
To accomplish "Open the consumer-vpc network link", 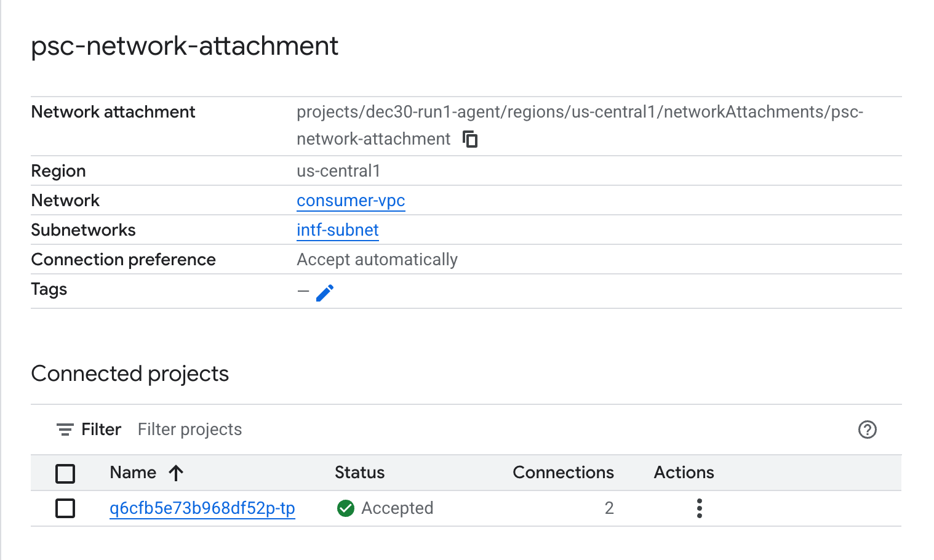I will tap(351, 201).
